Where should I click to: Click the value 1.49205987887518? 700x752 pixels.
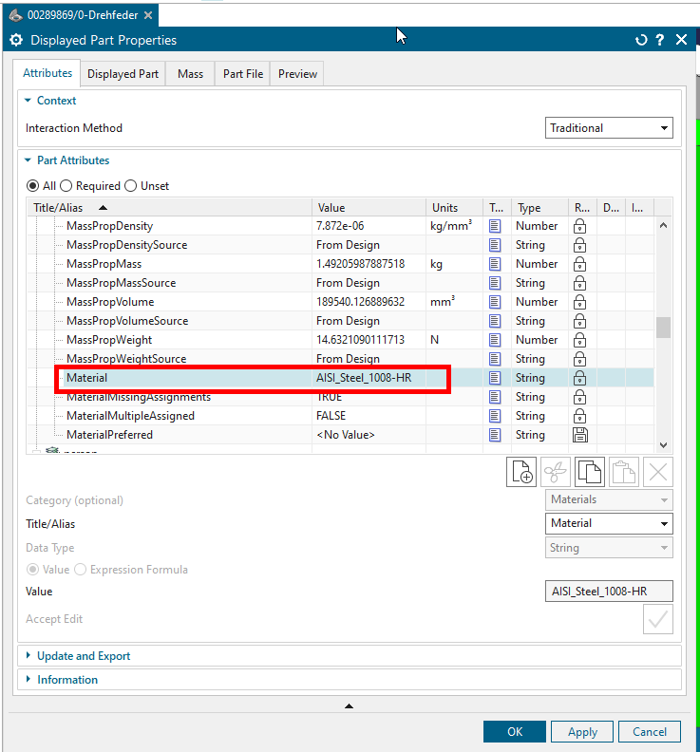point(360,264)
